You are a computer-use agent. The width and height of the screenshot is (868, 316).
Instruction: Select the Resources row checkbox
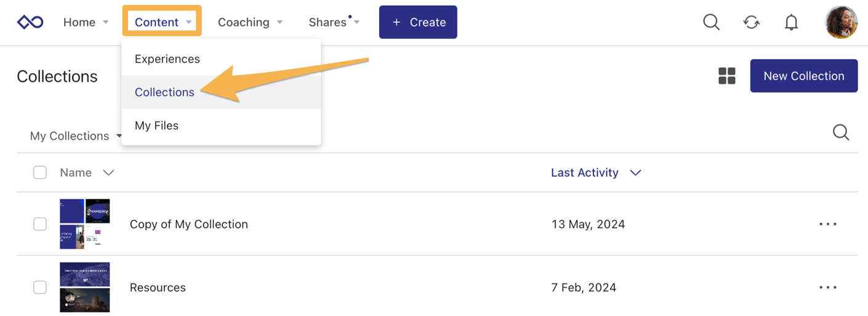40,287
